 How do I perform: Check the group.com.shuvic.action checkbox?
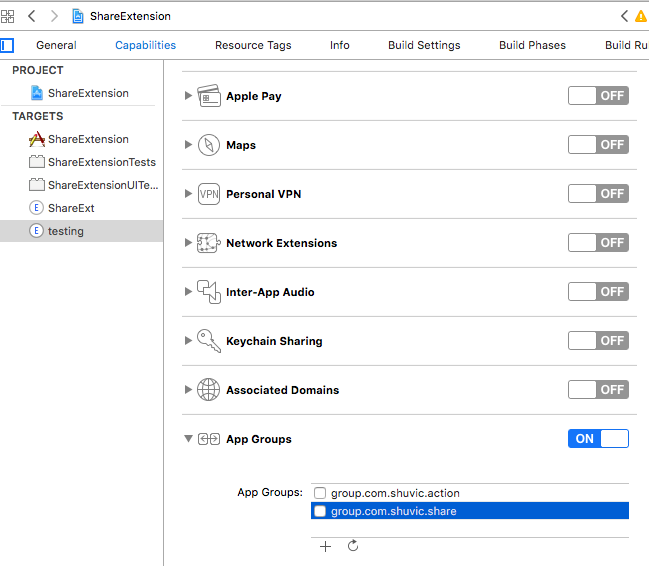pyautogui.click(x=320, y=493)
